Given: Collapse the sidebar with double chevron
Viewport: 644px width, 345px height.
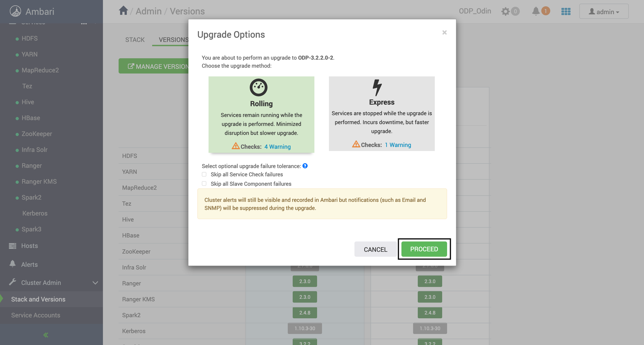Looking at the screenshot, I should (x=46, y=335).
